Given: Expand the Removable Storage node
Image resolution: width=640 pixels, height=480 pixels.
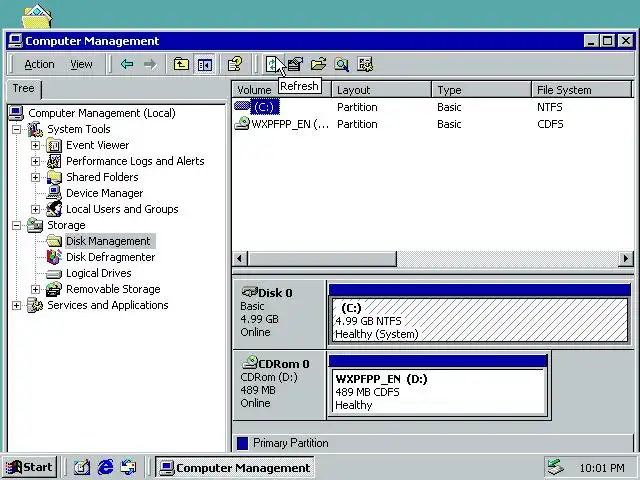Looking at the screenshot, I should point(35,289).
